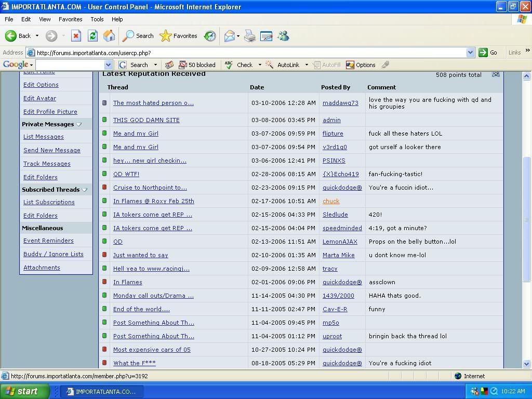
Task: Collapse the Subscribed Threads section
Action: [x=85, y=190]
